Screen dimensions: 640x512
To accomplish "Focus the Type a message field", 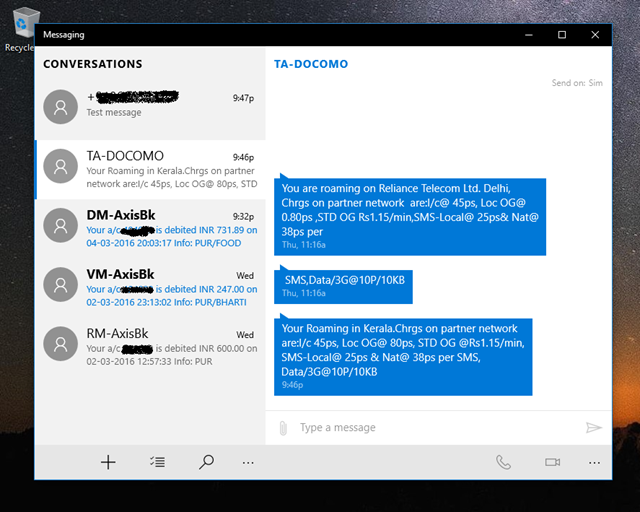I will point(439,427).
